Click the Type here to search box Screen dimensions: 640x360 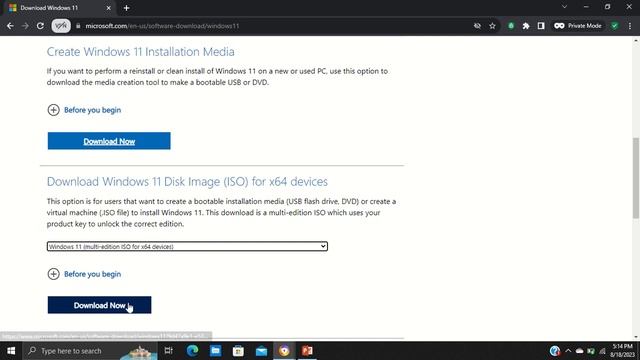pyautogui.click(x=90, y=351)
